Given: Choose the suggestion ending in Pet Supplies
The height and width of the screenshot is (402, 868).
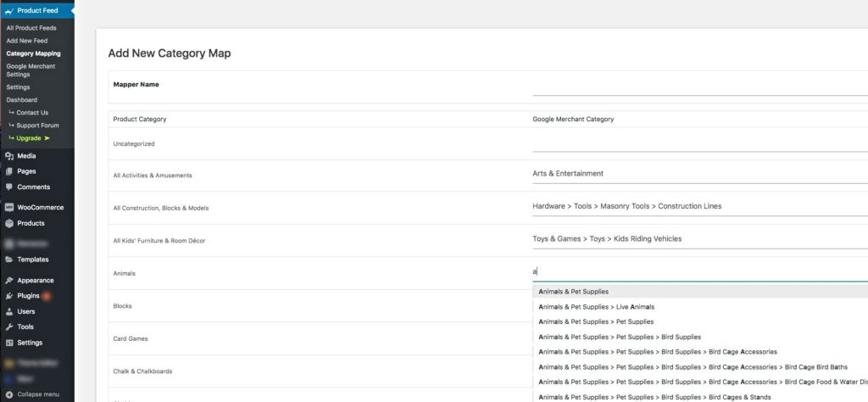Looking at the screenshot, I should click(699, 321).
